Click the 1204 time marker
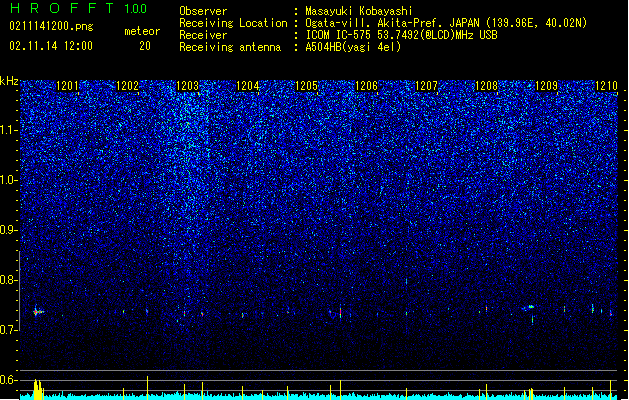The width and height of the screenshot is (629, 400). point(248,86)
